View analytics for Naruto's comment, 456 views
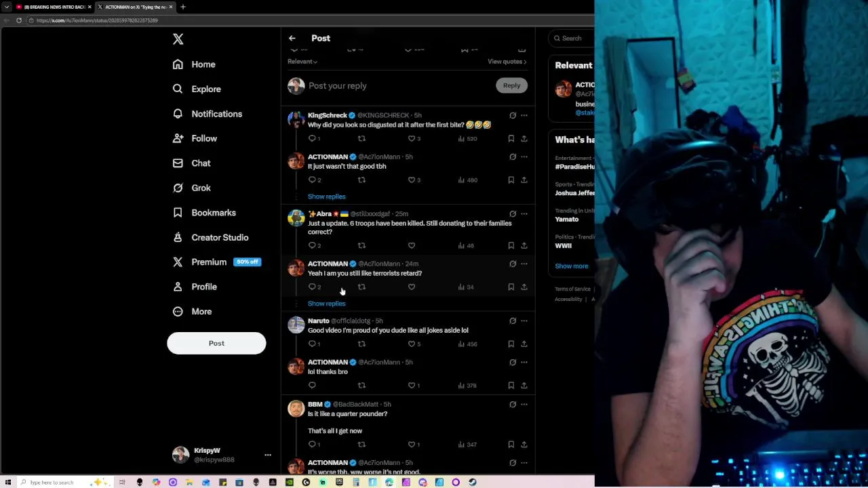The height and width of the screenshot is (488, 868). click(467, 344)
